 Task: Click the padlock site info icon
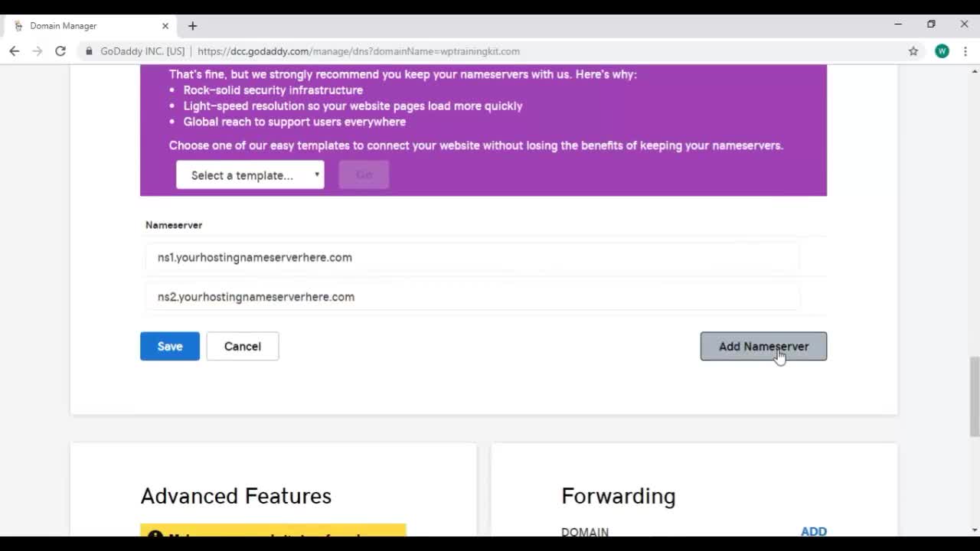(x=90, y=51)
